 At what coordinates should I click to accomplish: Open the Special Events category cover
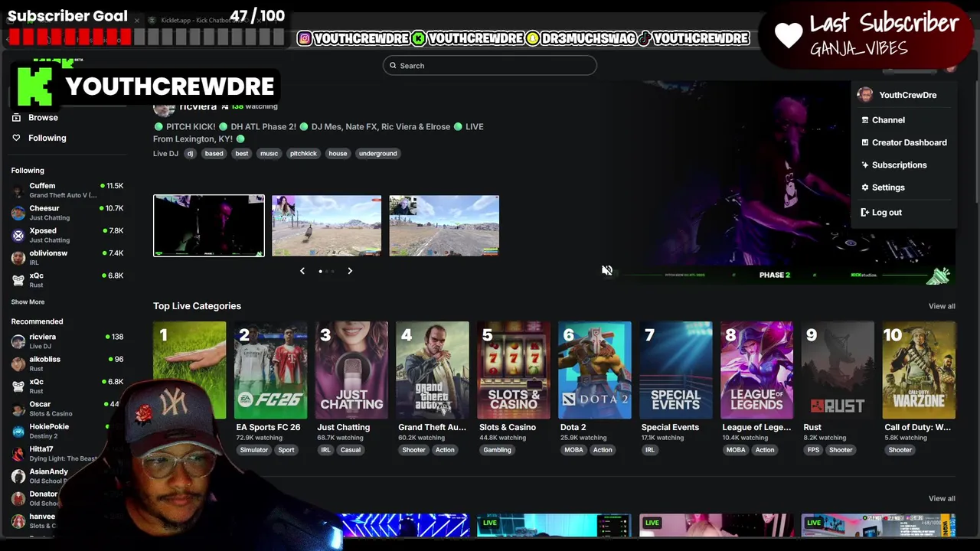click(676, 370)
